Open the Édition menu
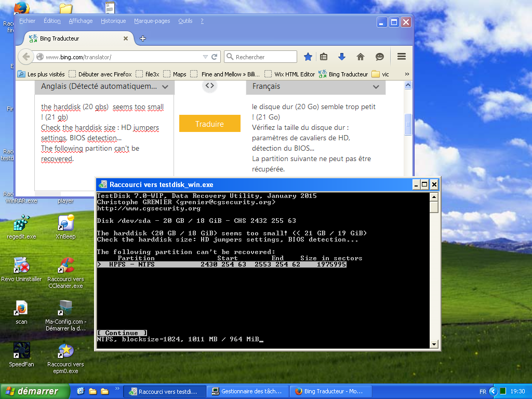Viewport: 532px width, 399px height. pos(52,21)
